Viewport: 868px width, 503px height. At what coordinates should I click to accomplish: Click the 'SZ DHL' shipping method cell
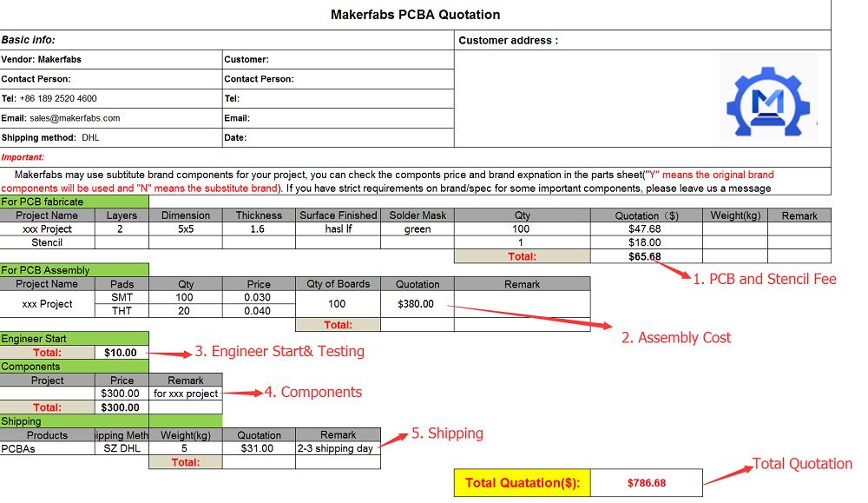point(122,448)
